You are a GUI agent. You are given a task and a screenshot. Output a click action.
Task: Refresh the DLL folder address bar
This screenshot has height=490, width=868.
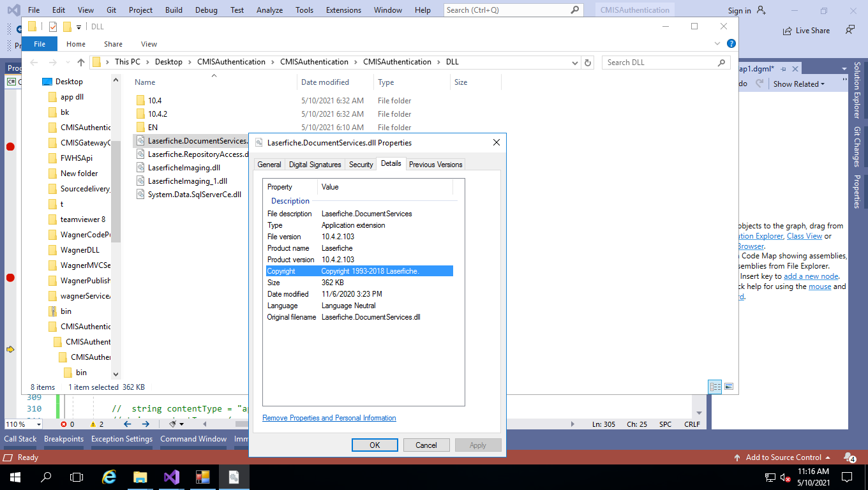pyautogui.click(x=588, y=63)
